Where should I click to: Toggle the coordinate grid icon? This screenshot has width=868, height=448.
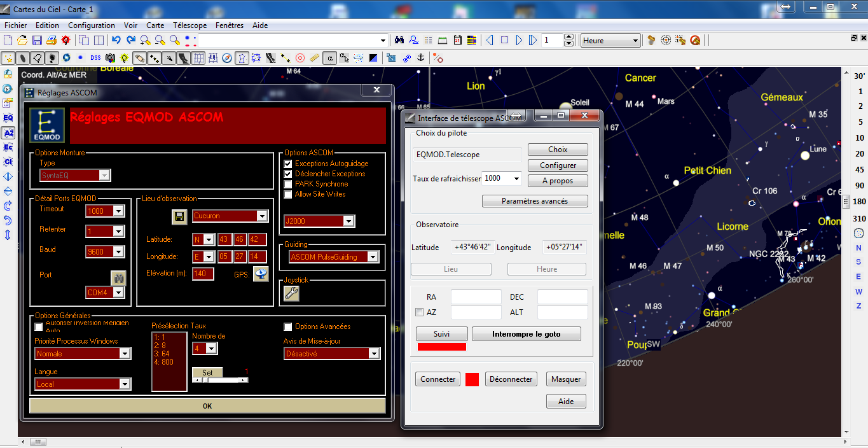click(198, 58)
